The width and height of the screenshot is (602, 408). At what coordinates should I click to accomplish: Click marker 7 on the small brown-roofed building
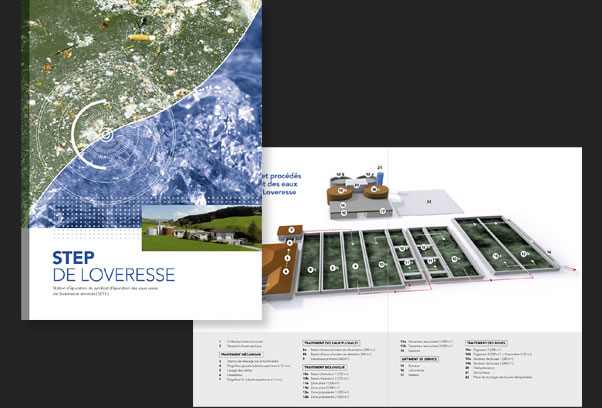point(291,231)
